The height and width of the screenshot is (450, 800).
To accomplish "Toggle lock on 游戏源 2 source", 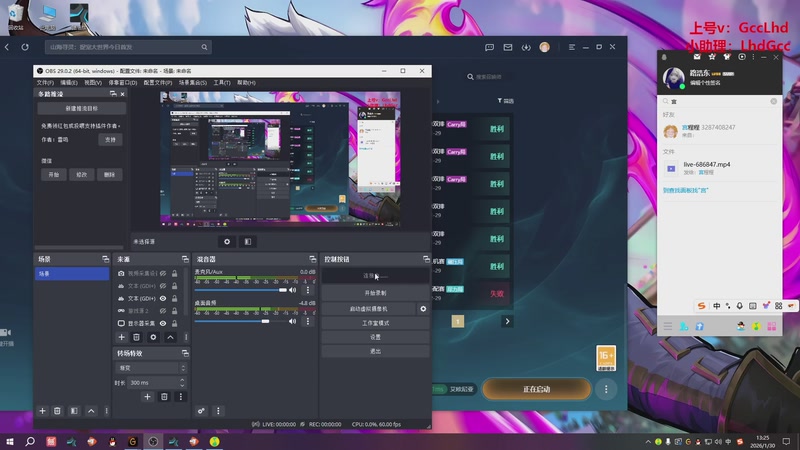I will (174, 311).
